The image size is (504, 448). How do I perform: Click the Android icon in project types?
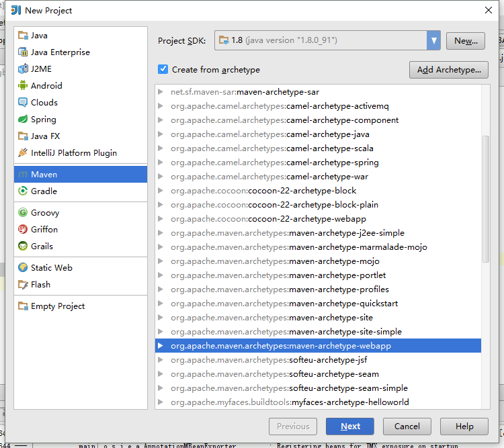click(23, 86)
